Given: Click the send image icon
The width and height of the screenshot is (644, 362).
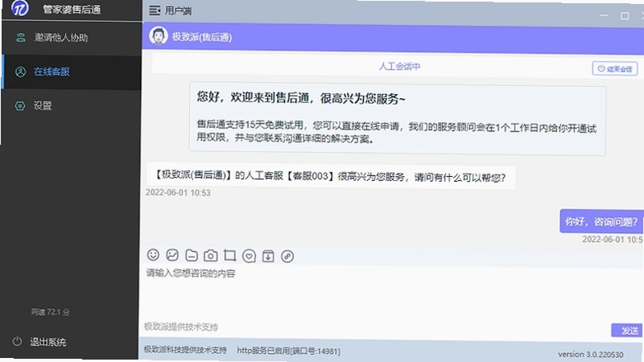Looking at the screenshot, I should point(172,255).
